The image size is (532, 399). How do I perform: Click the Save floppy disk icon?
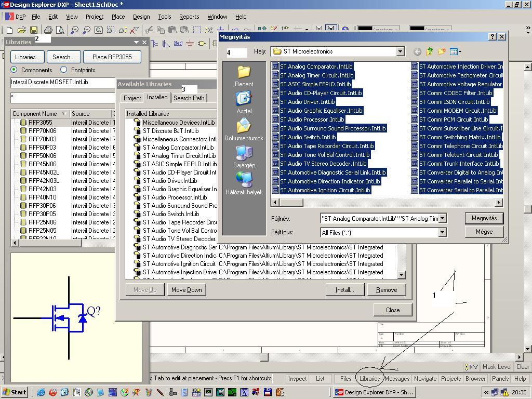34,30
